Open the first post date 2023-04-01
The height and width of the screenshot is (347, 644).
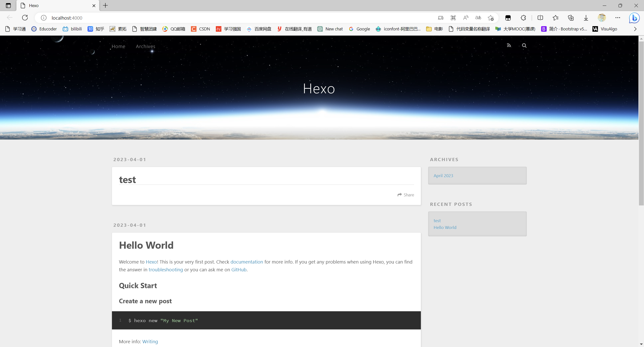[130, 159]
